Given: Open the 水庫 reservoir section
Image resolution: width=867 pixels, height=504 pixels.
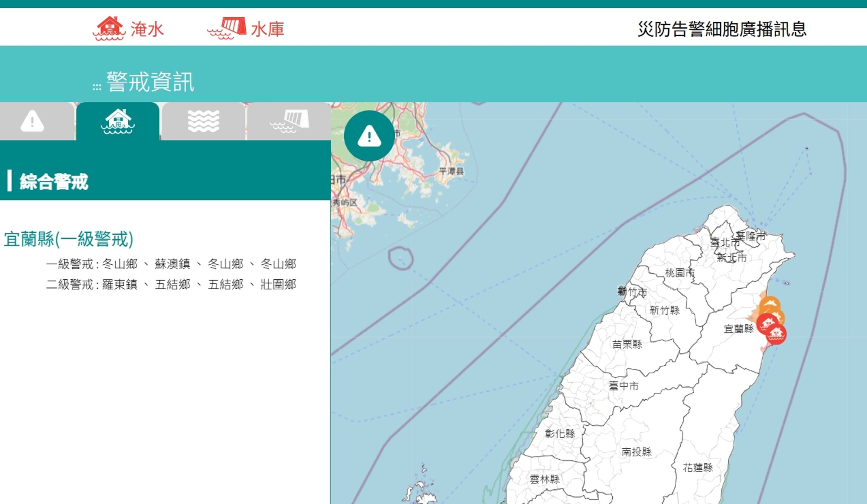Looking at the screenshot, I should point(246,28).
